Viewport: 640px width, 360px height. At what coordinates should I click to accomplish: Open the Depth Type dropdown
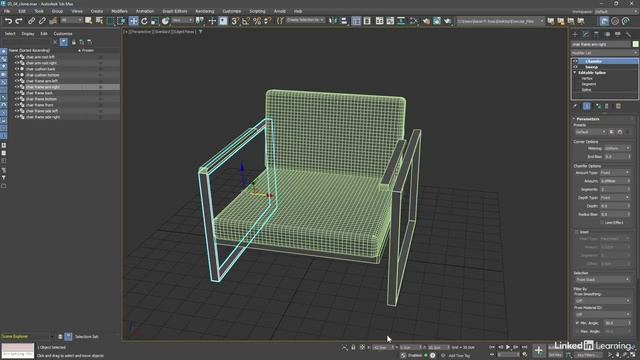615,198
